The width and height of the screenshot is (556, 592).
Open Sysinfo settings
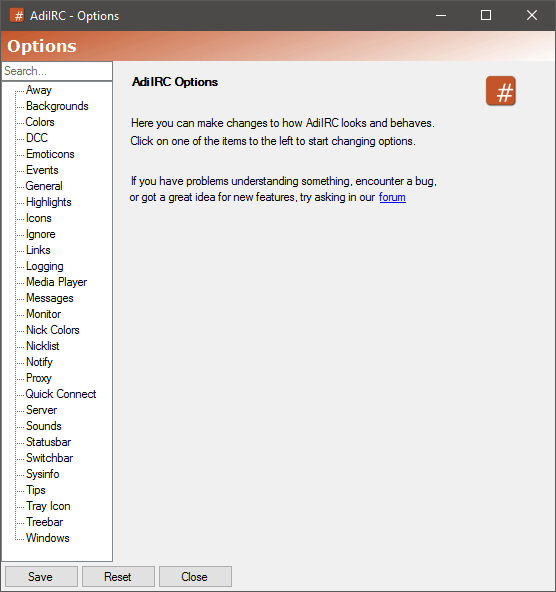[x=42, y=474]
